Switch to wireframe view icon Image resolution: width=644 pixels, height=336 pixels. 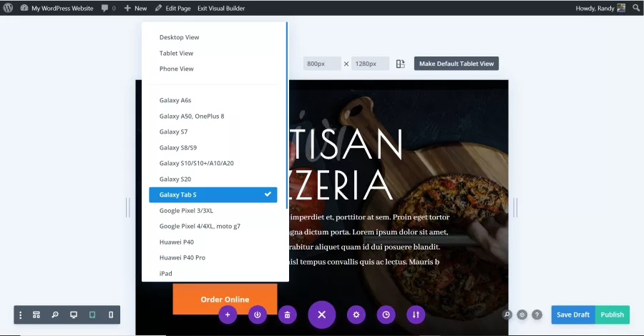pos(36,315)
